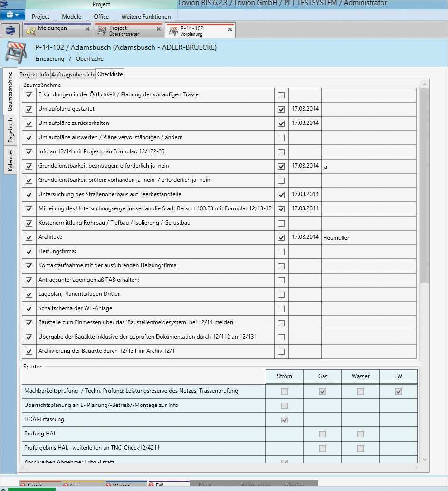
Task: Click the FW column header in Sparten
Action: coord(399,376)
